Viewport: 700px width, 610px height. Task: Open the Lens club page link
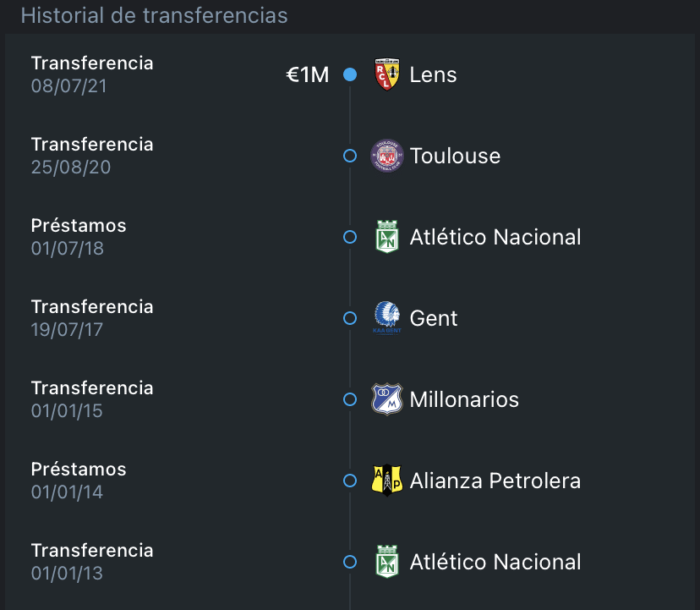(433, 74)
